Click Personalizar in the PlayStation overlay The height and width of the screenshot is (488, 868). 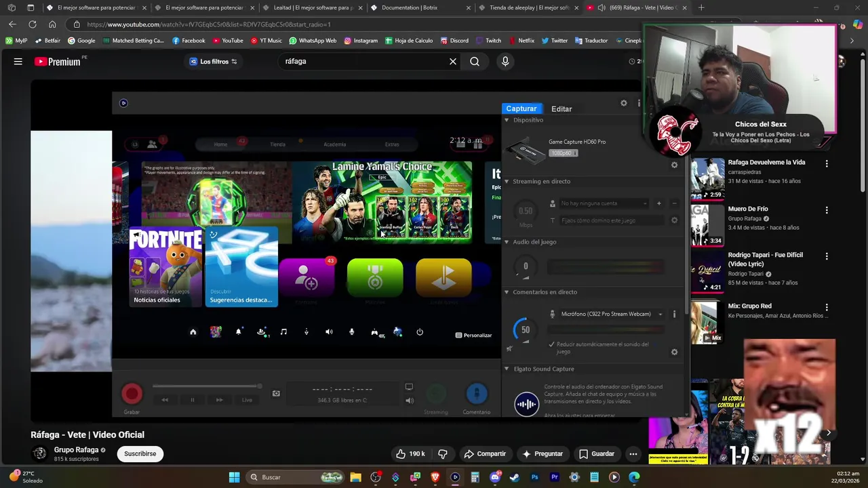point(473,335)
